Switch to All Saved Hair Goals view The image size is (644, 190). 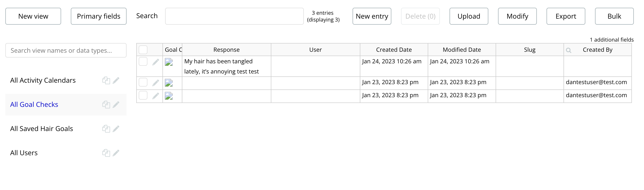click(41, 129)
